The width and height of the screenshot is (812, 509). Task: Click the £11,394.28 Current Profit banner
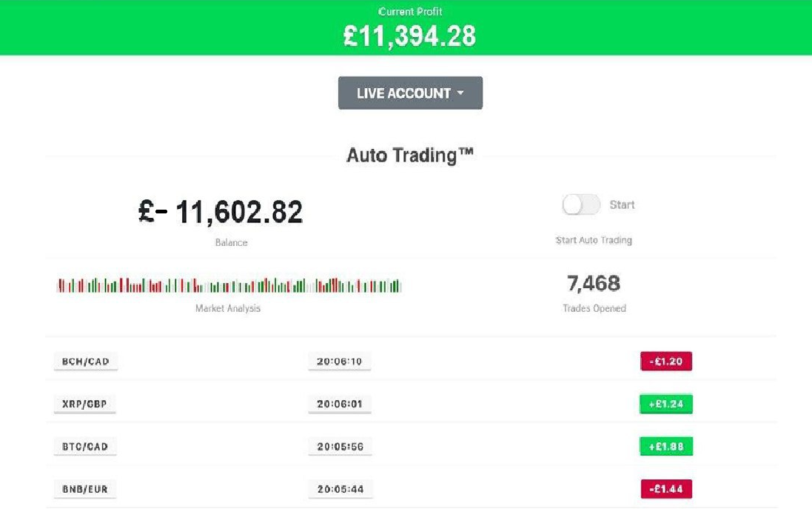tap(409, 36)
